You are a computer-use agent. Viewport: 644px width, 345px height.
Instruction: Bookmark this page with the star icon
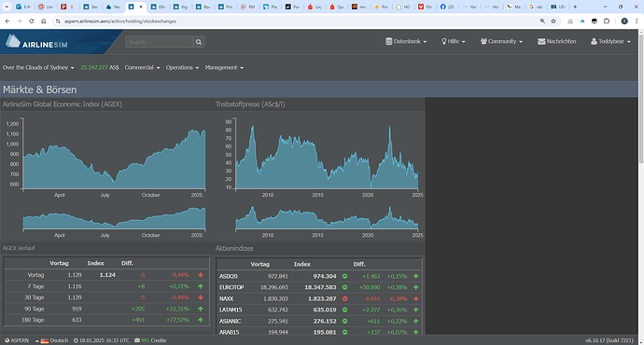[x=553, y=21]
